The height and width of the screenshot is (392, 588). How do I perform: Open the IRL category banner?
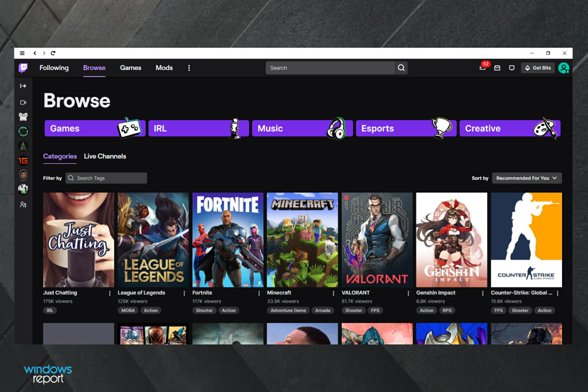(199, 128)
